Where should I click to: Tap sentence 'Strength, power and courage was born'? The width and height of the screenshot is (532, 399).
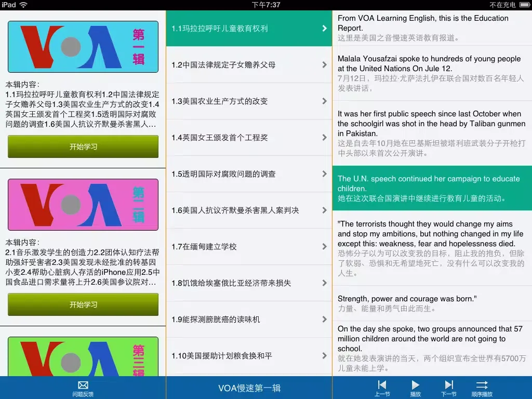tap(432, 303)
